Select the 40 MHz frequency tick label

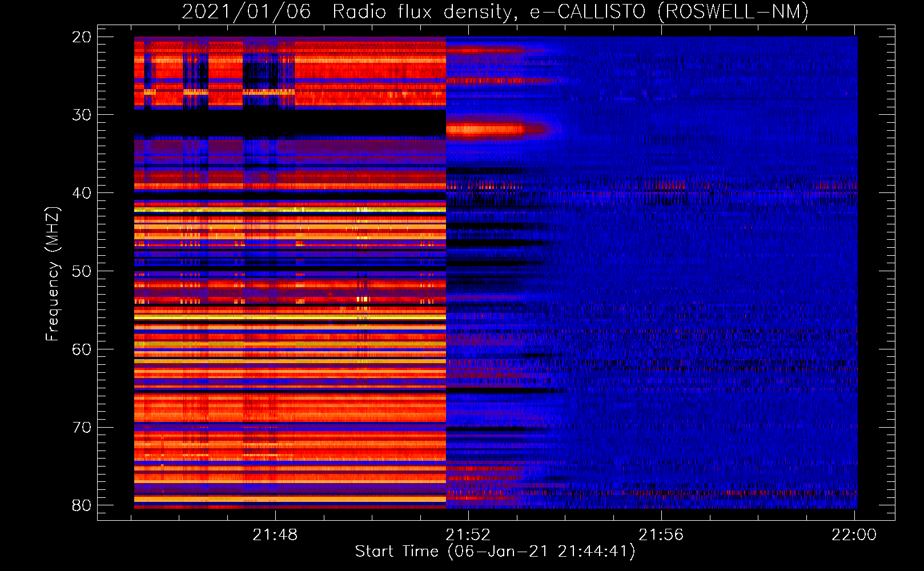[x=82, y=193]
